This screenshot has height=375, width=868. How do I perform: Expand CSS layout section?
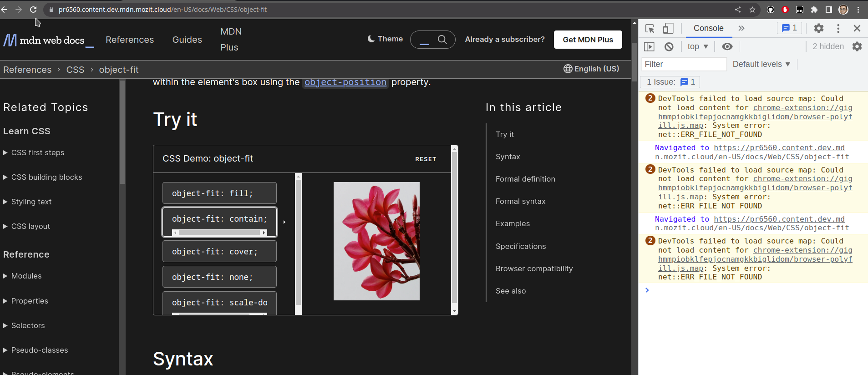pyautogui.click(x=26, y=226)
